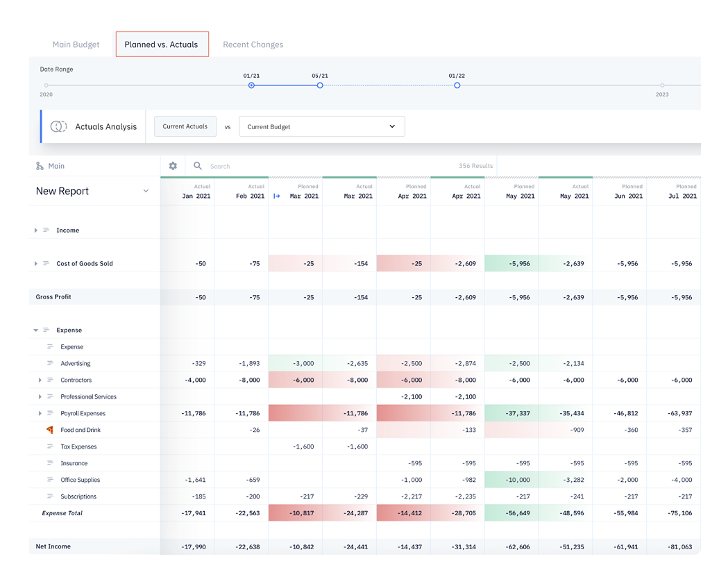Image resolution: width=728 pixels, height=577 pixels.
Task: Expand the Contractors subcategory
Action: pos(40,380)
